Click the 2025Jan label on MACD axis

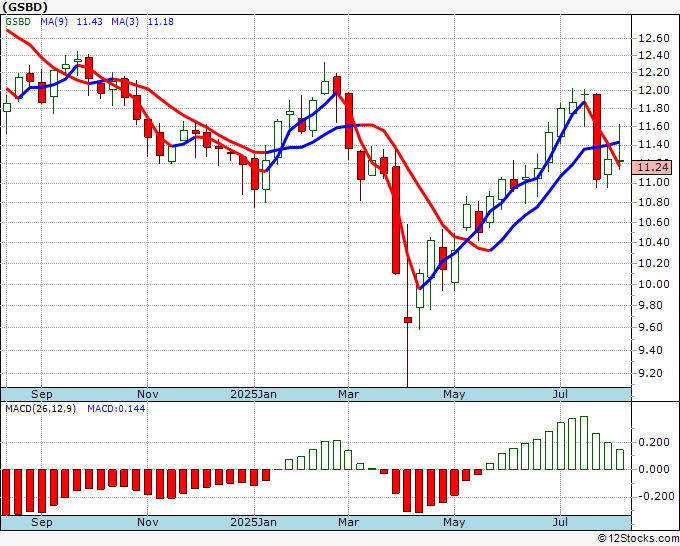click(253, 522)
